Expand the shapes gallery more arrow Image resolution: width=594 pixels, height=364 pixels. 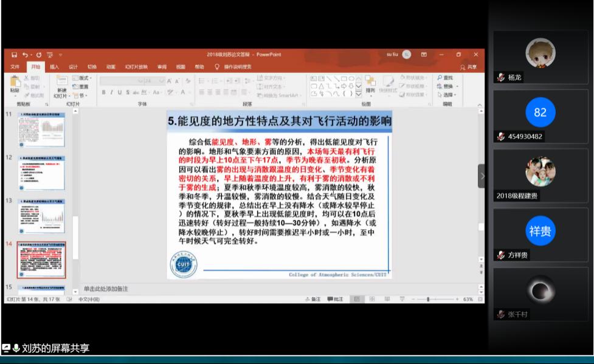click(359, 94)
